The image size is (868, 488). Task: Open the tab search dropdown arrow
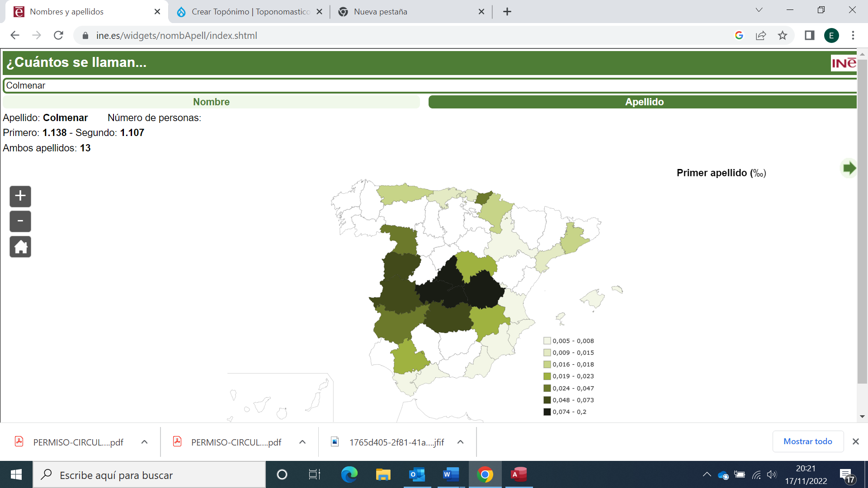tap(759, 10)
